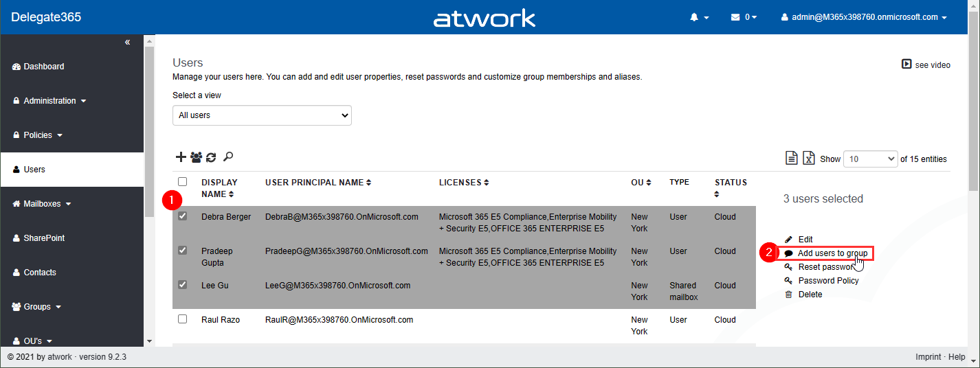Collapse sidebar with double-chevron icon
Image resolution: width=980 pixels, height=368 pixels.
[x=127, y=43]
